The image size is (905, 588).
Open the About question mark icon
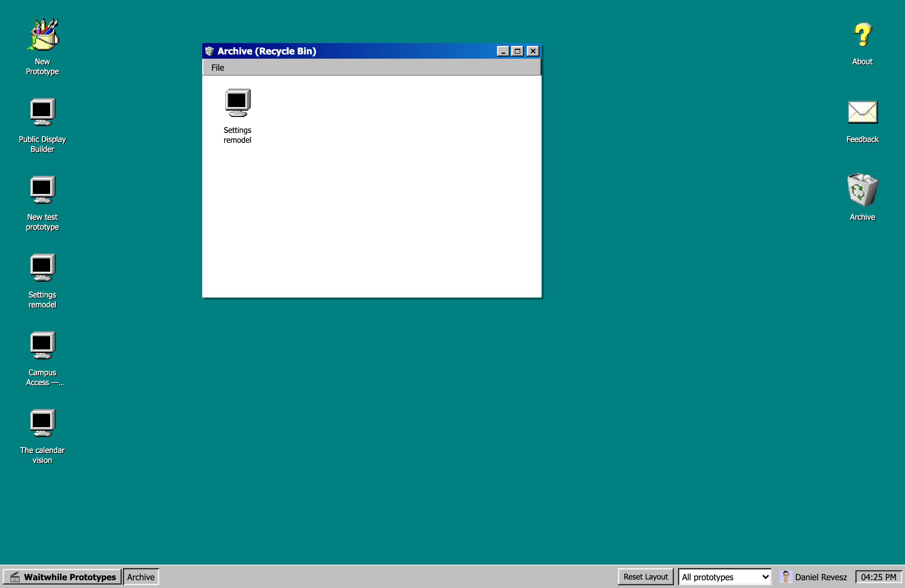tap(862, 44)
